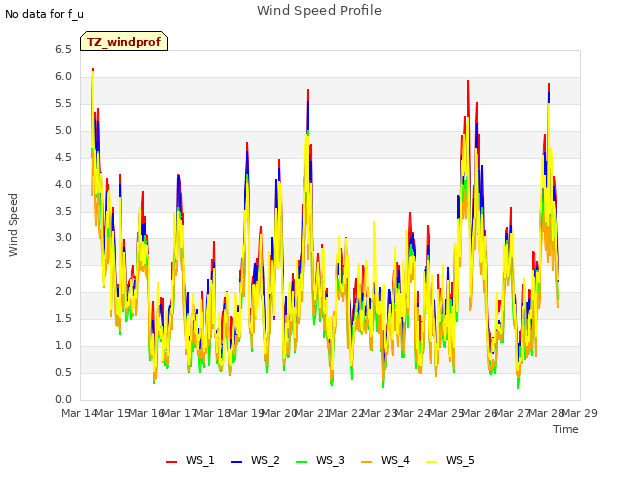Click the 6.0 y-axis tick label

point(63,77)
